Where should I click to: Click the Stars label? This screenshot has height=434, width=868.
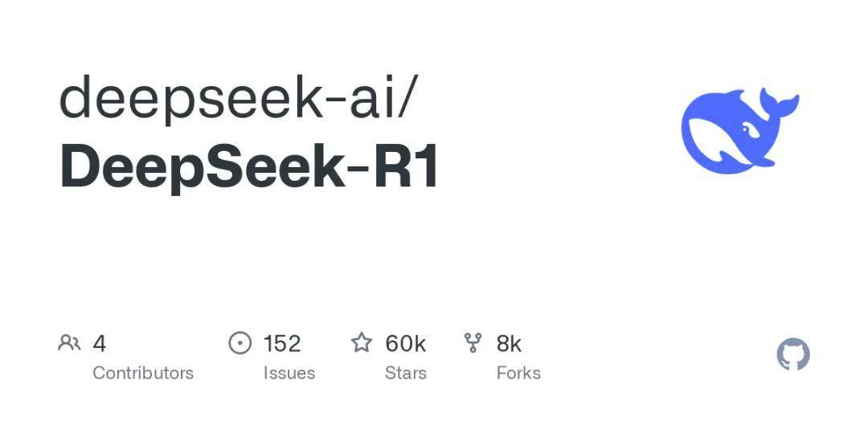(406, 373)
